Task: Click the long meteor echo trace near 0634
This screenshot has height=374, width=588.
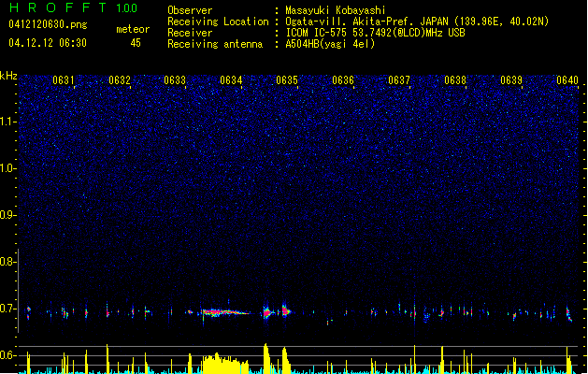Action: [x=225, y=312]
